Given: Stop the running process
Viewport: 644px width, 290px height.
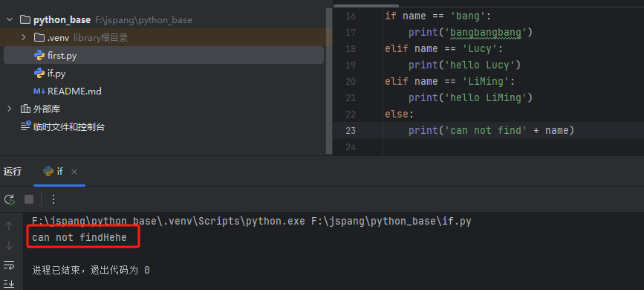Looking at the screenshot, I should point(29,199).
